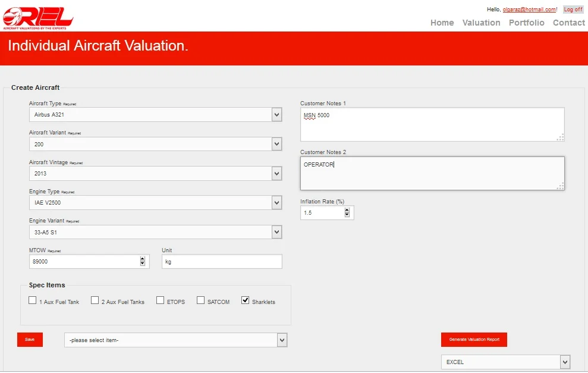The width and height of the screenshot is (588, 373).
Task: Click the Inflation Rate input field
Action: tap(326, 213)
